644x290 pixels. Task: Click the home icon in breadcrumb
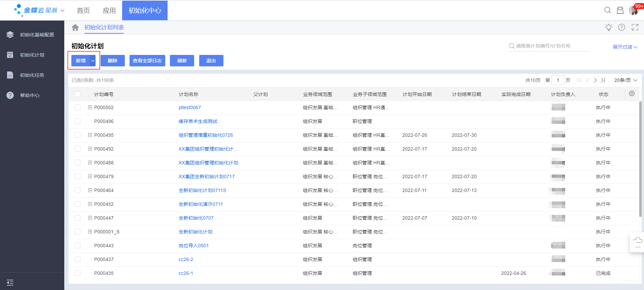[75, 27]
